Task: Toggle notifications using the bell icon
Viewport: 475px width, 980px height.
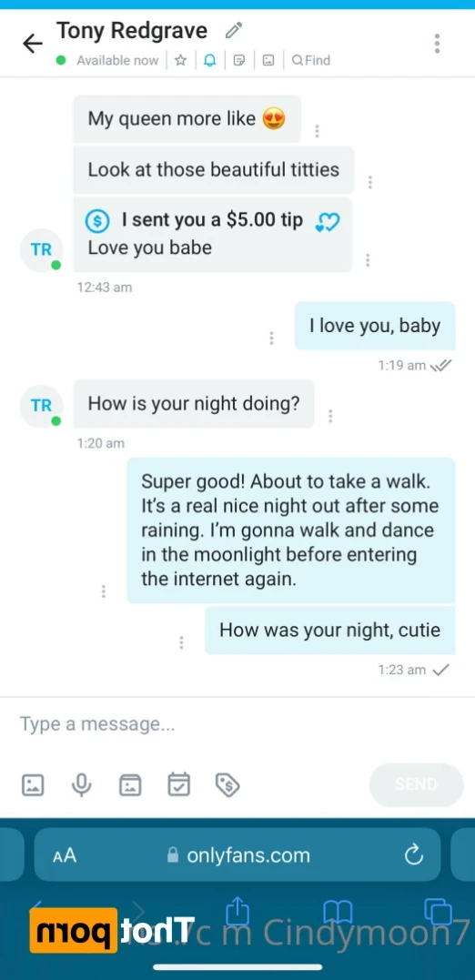Action: (x=210, y=61)
